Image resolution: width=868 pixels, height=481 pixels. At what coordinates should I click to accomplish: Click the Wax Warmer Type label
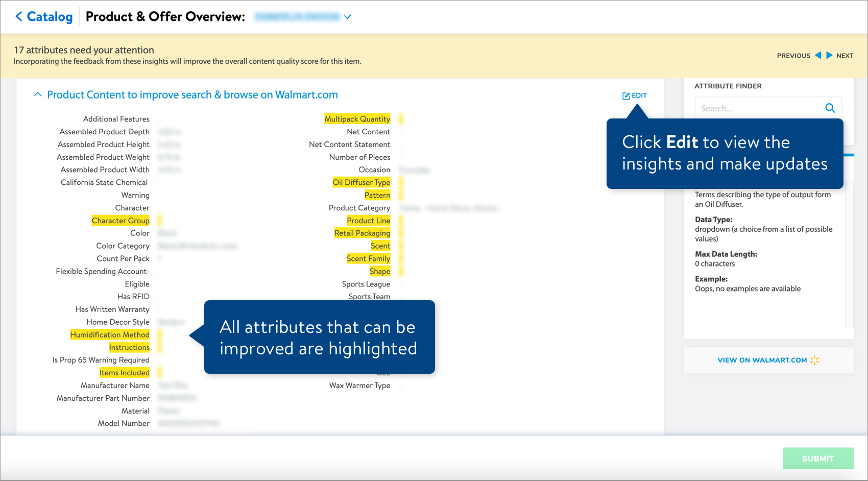tap(359, 386)
